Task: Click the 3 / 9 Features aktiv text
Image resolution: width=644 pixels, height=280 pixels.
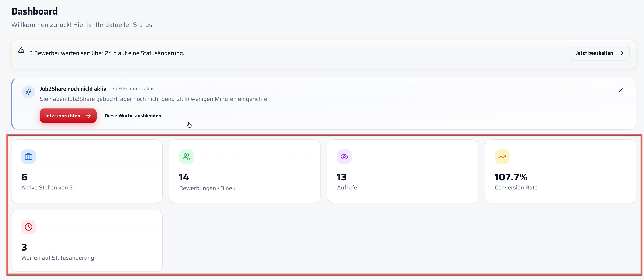Action: (133, 89)
